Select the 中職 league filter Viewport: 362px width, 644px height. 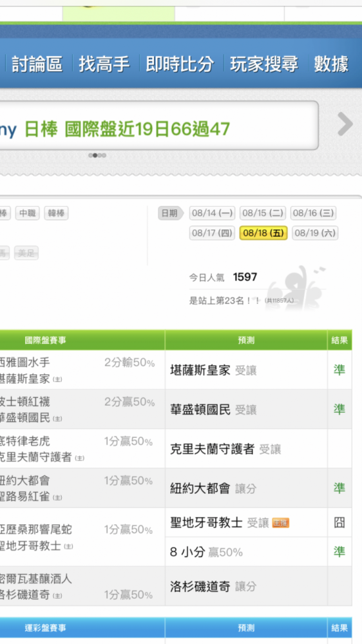(x=28, y=213)
